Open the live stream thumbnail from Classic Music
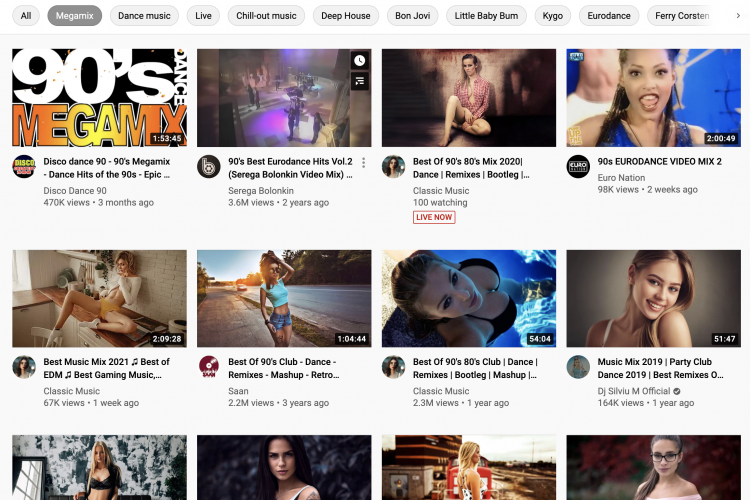 (469, 98)
